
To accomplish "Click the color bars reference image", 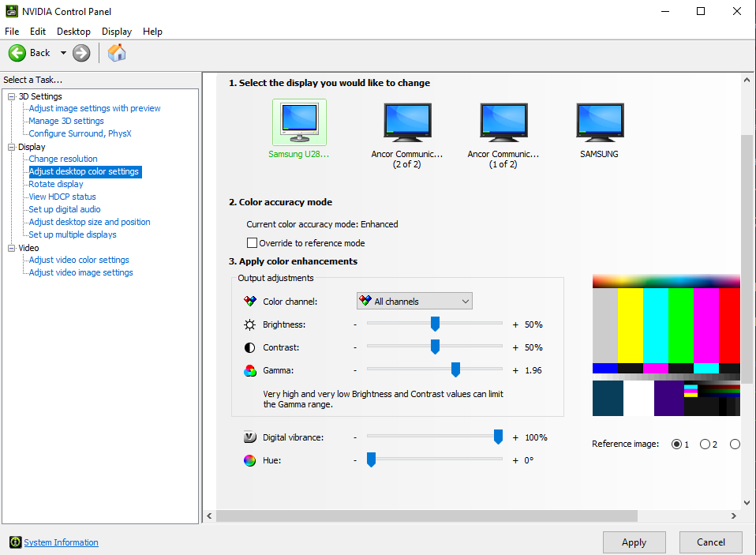I will 666,345.
